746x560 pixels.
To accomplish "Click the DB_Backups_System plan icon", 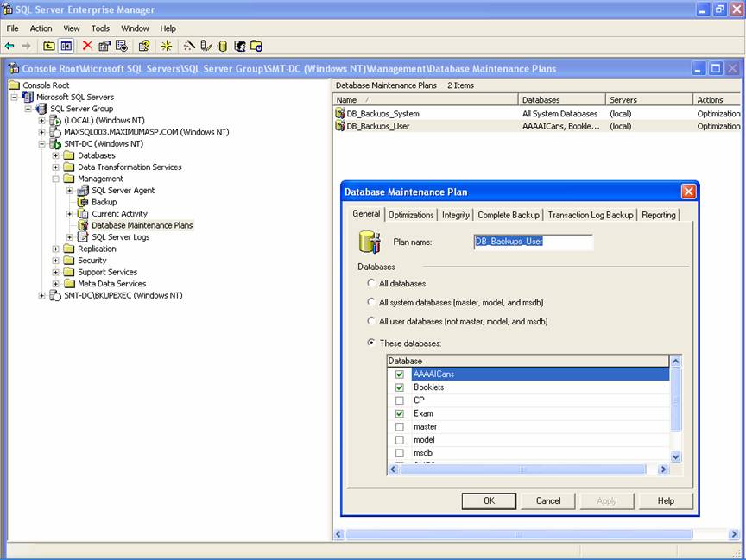I will (339, 113).
